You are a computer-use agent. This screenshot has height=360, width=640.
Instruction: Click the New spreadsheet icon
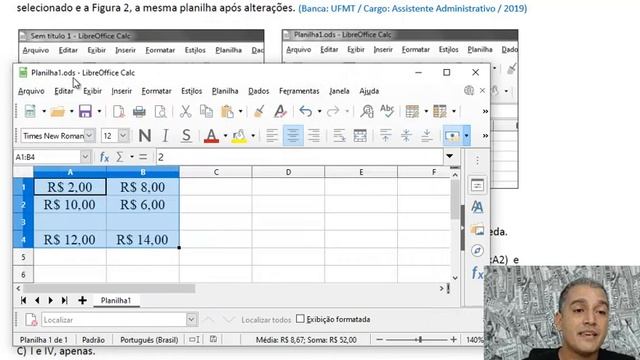[30, 111]
